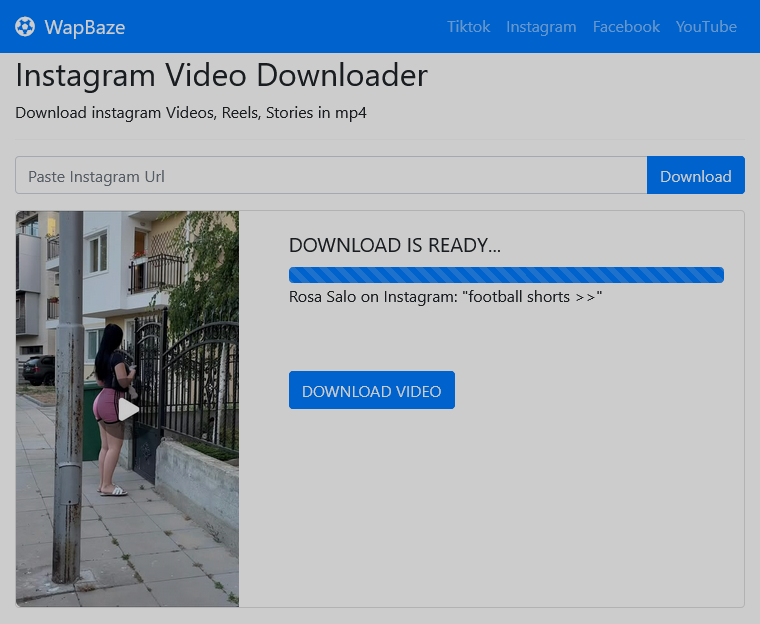Click the DOWNLOAD VIDEO button
The height and width of the screenshot is (624, 760).
[372, 390]
